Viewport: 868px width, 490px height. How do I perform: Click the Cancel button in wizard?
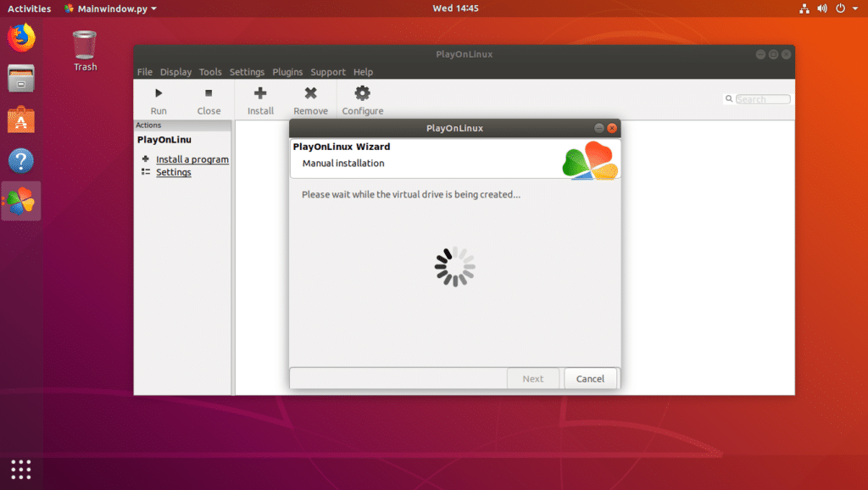[x=590, y=379]
